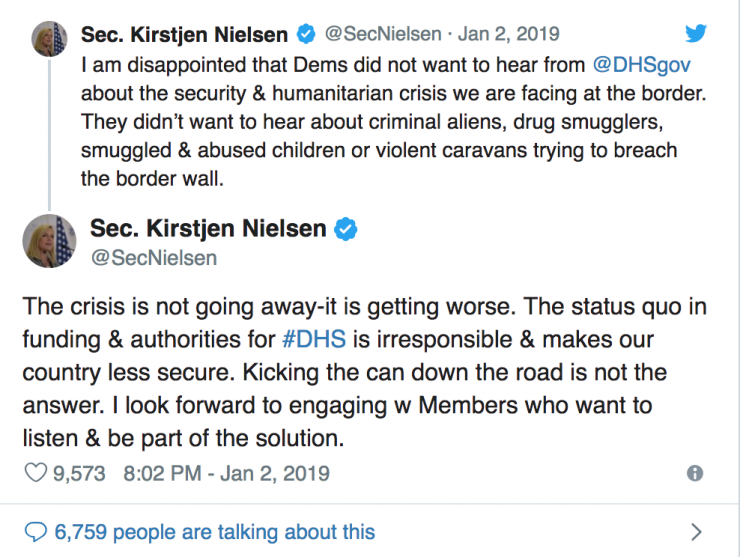The image size is (740, 557).
Task: Like the tweet with heart icon
Action: pyautogui.click(x=35, y=473)
